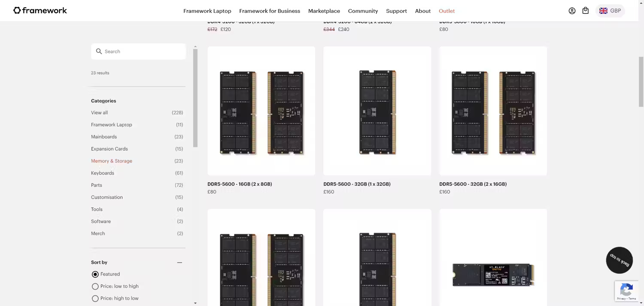The width and height of the screenshot is (644, 306).
Task: Click the search magnifier icon
Action: click(99, 51)
